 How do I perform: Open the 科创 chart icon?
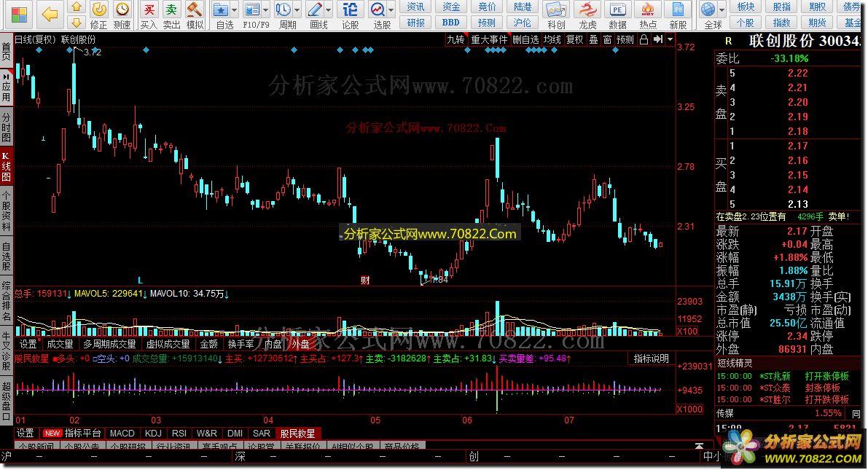[x=556, y=9]
